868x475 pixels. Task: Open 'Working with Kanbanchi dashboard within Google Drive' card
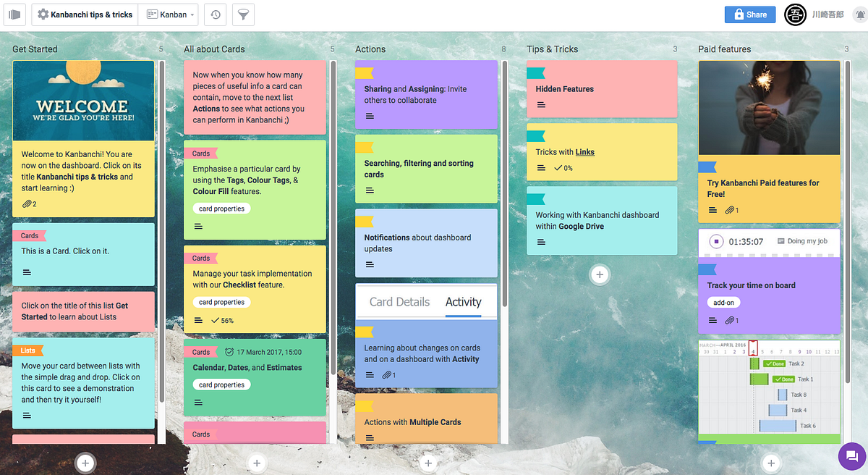point(602,221)
